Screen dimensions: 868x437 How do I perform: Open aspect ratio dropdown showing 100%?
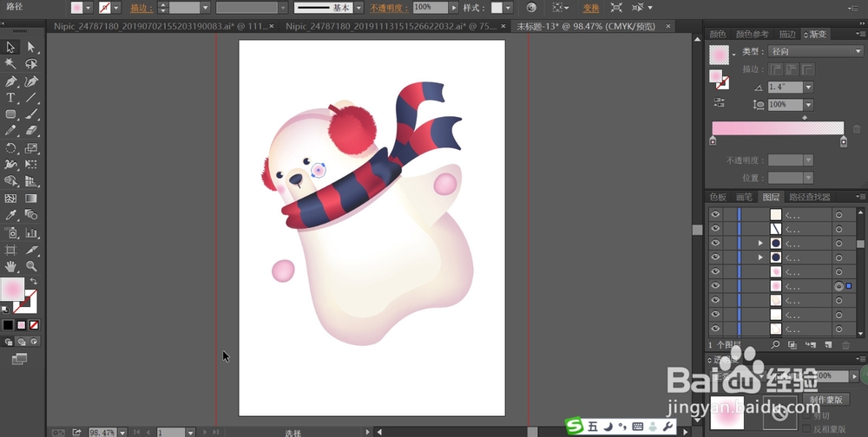point(808,105)
